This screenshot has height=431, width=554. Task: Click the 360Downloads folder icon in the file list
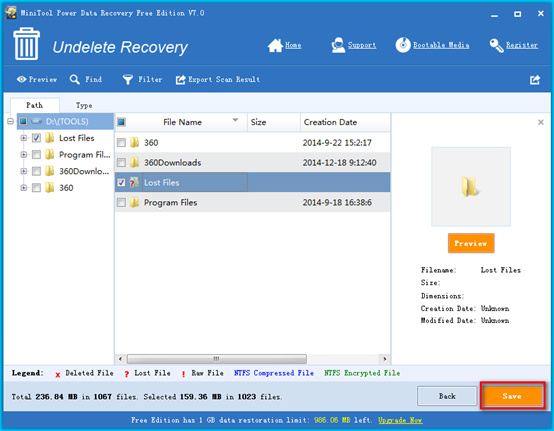point(134,163)
